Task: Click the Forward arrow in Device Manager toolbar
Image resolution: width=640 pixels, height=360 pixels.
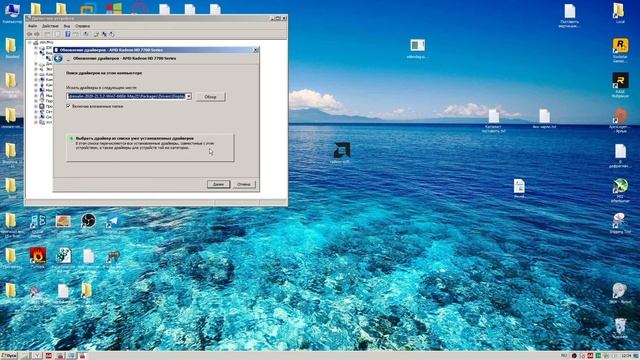Action: point(37,34)
